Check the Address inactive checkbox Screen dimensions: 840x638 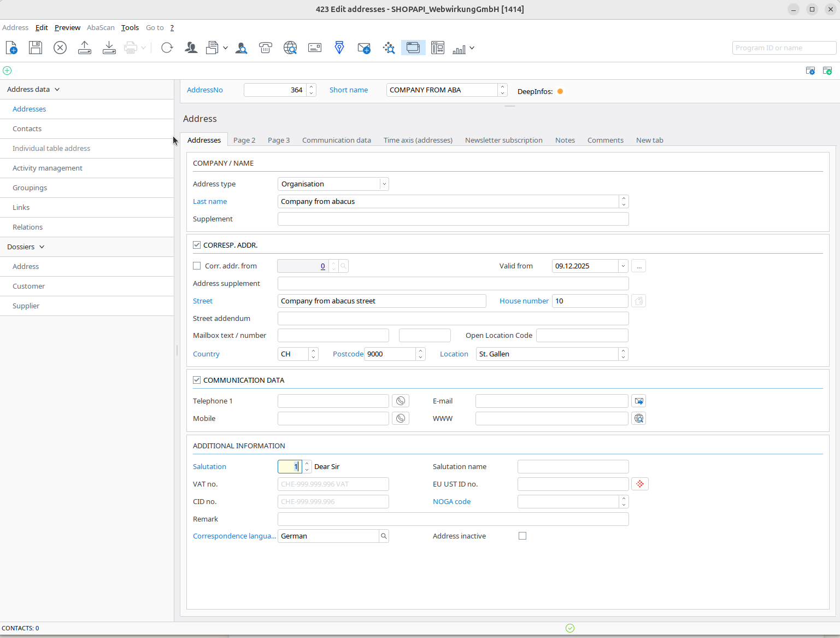tap(522, 536)
